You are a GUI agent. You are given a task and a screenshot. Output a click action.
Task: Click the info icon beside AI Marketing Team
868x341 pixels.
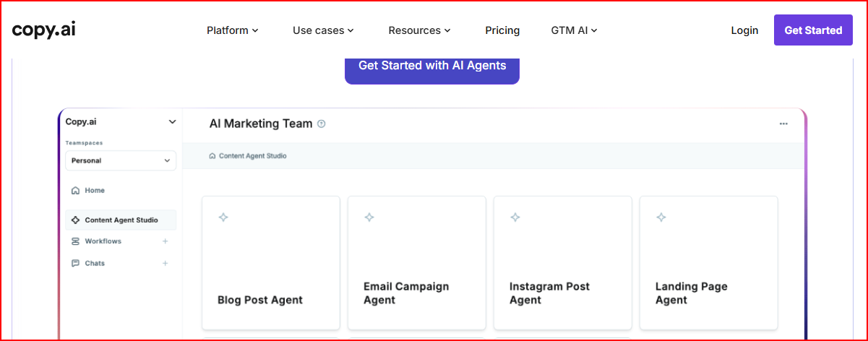[322, 124]
